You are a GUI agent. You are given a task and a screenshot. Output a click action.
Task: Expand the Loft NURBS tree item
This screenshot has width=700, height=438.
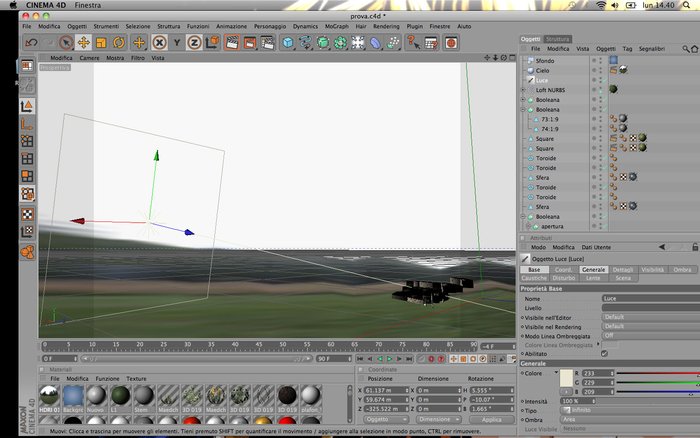coord(523,90)
